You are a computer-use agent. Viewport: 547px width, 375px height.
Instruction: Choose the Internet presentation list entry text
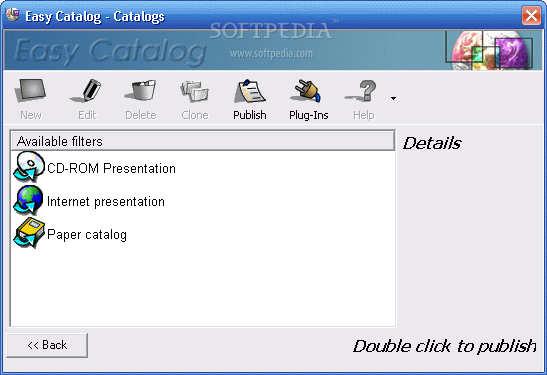(x=106, y=202)
